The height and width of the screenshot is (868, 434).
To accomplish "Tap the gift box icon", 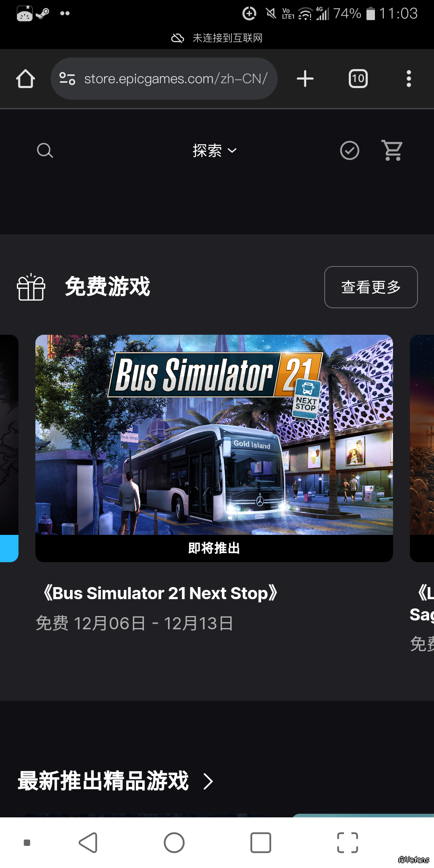I will click(31, 287).
